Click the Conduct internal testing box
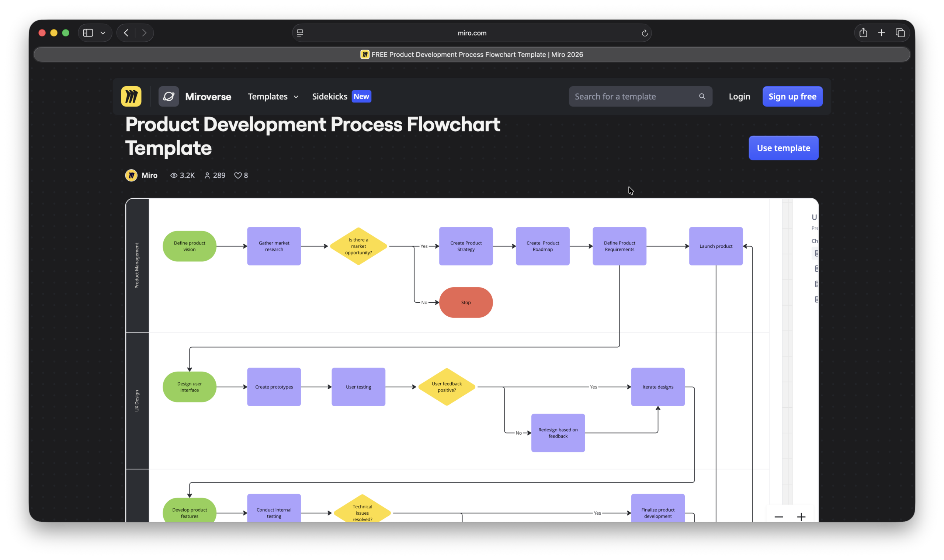This screenshot has width=944, height=560. tap(274, 509)
